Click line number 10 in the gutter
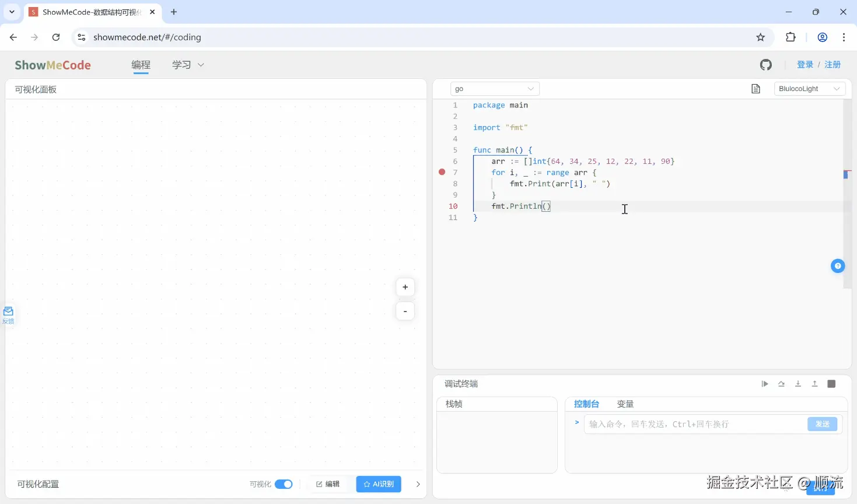Image resolution: width=857 pixels, height=504 pixels. point(453,206)
